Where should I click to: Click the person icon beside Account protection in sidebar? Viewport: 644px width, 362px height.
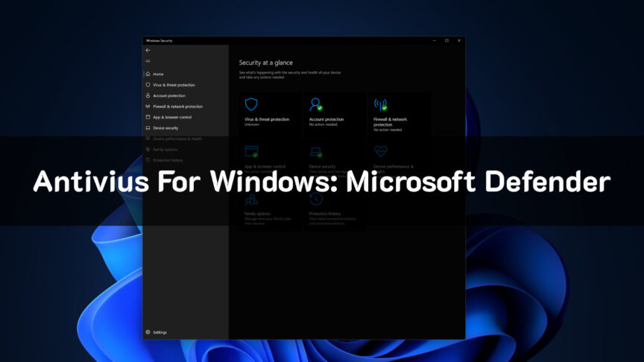click(148, 95)
